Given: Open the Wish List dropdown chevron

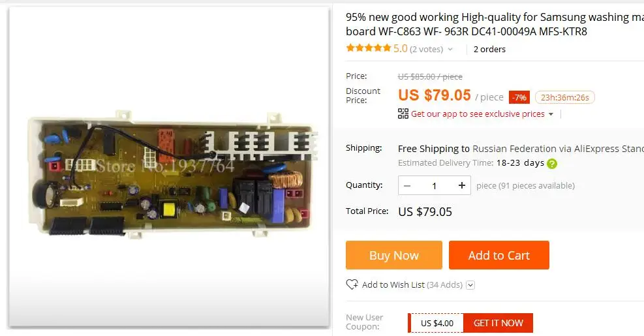Looking at the screenshot, I should [470, 284].
